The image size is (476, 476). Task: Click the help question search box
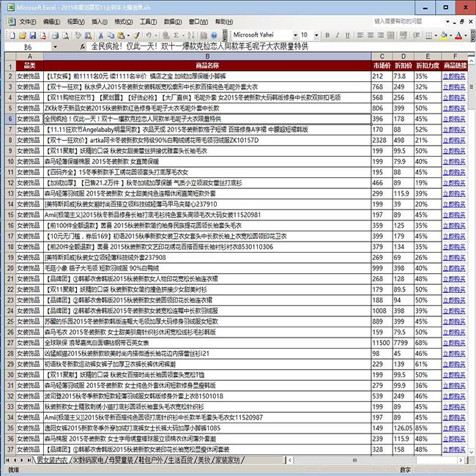point(409,21)
